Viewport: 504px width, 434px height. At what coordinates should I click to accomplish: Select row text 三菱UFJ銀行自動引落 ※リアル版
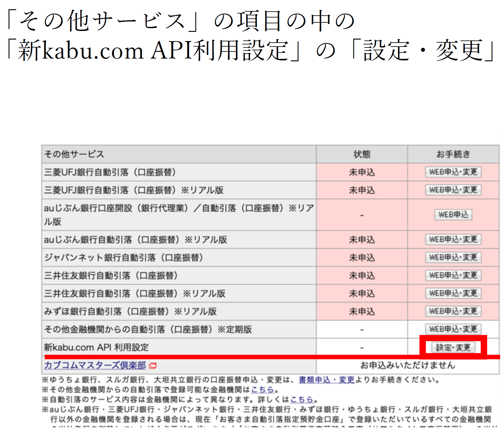(x=134, y=190)
